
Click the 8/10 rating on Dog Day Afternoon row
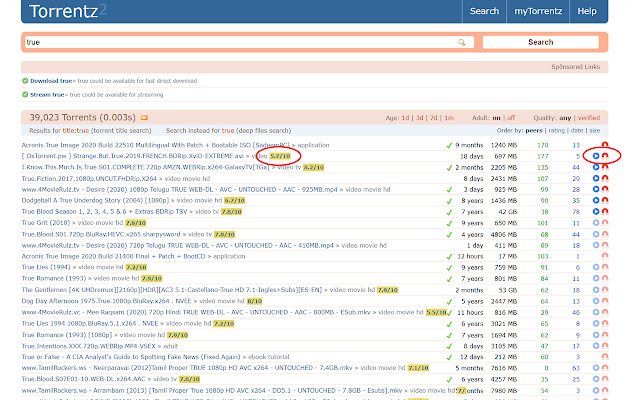click(254, 301)
